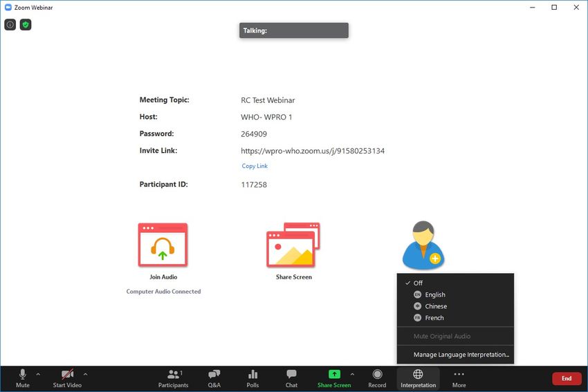
Task: Click the Participant ID value 117258
Action: (254, 185)
